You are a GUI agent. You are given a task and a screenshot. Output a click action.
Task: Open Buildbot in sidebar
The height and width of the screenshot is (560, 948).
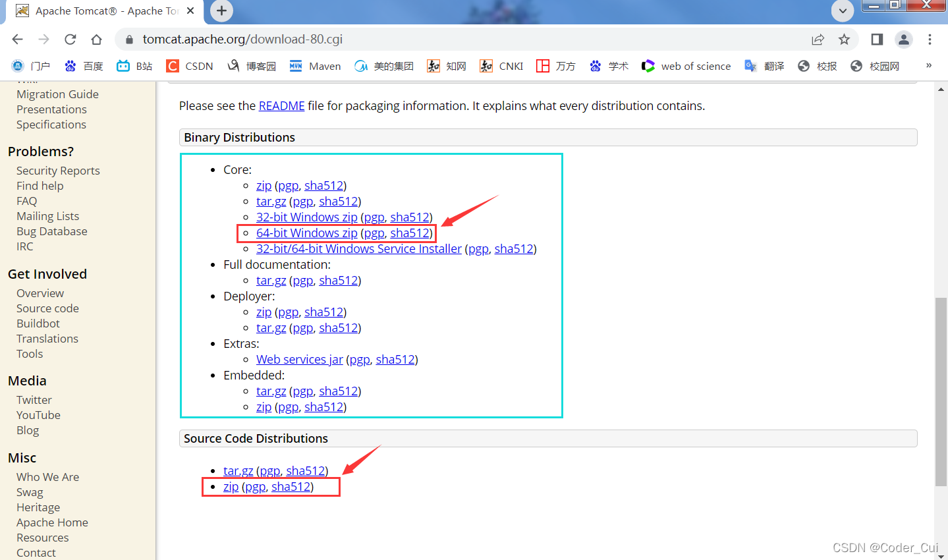[x=38, y=323]
